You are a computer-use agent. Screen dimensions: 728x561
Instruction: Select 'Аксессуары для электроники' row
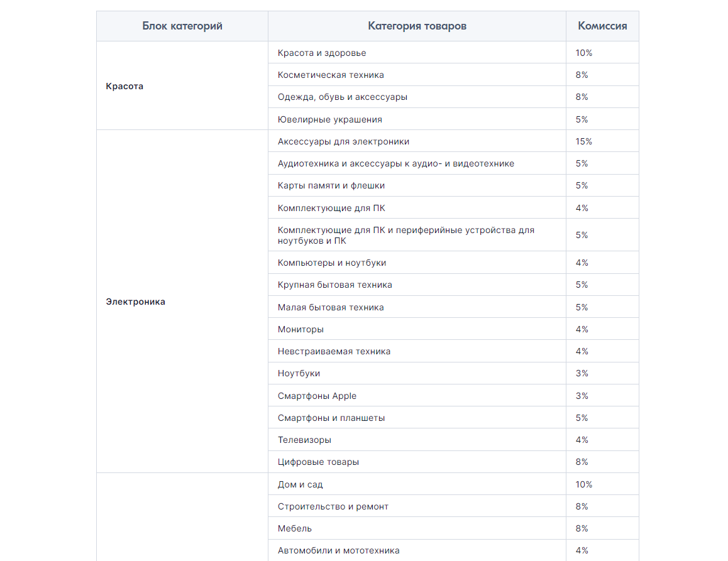[x=454, y=141]
